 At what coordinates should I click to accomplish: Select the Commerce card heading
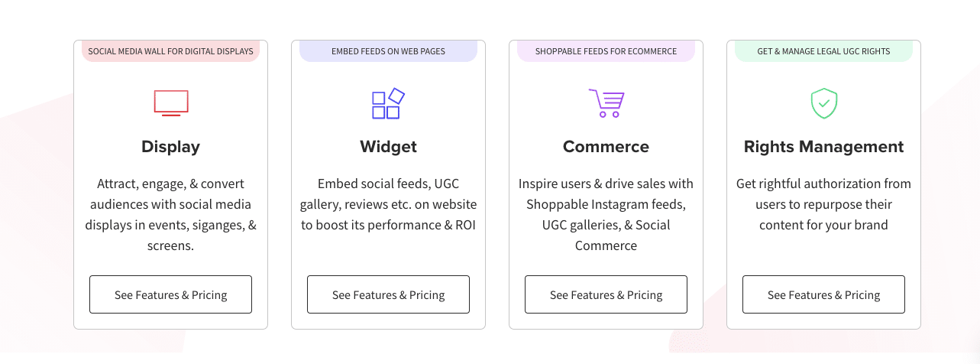(x=606, y=147)
